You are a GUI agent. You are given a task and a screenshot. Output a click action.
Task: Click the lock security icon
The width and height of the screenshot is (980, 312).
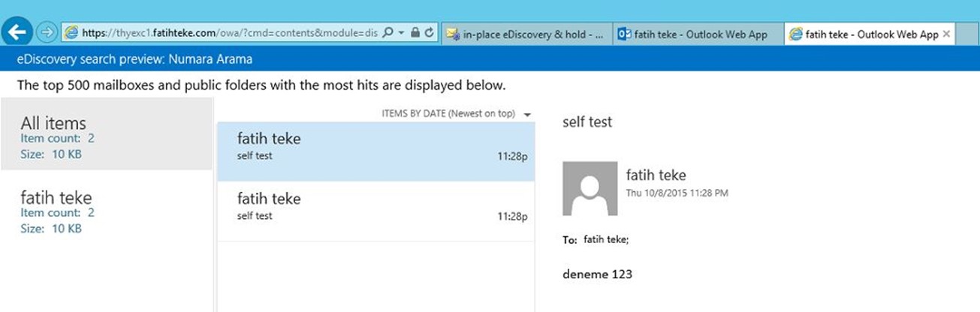pyautogui.click(x=415, y=33)
